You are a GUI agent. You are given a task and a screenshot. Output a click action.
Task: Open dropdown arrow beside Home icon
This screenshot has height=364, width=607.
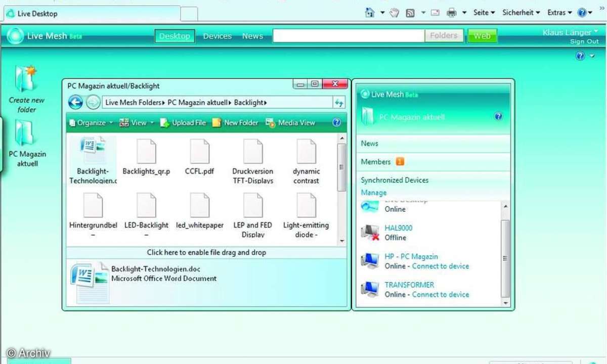tap(383, 13)
